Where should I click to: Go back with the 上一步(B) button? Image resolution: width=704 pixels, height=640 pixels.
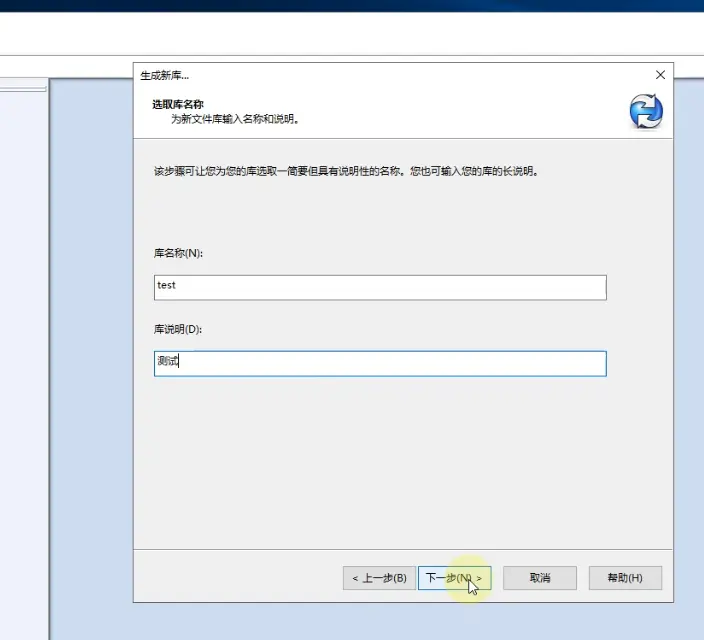click(379, 578)
